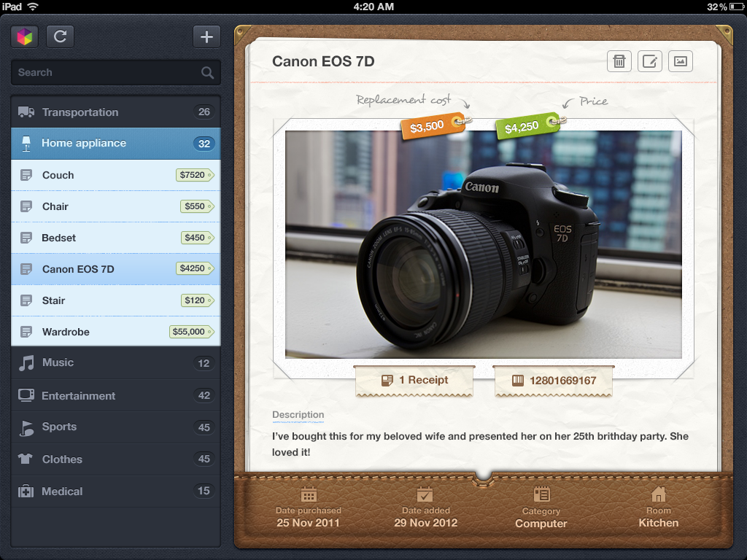Click the $4250 tag in item list
Image resolution: width=747 pixels, height=560 pixels.
point(195,268)
